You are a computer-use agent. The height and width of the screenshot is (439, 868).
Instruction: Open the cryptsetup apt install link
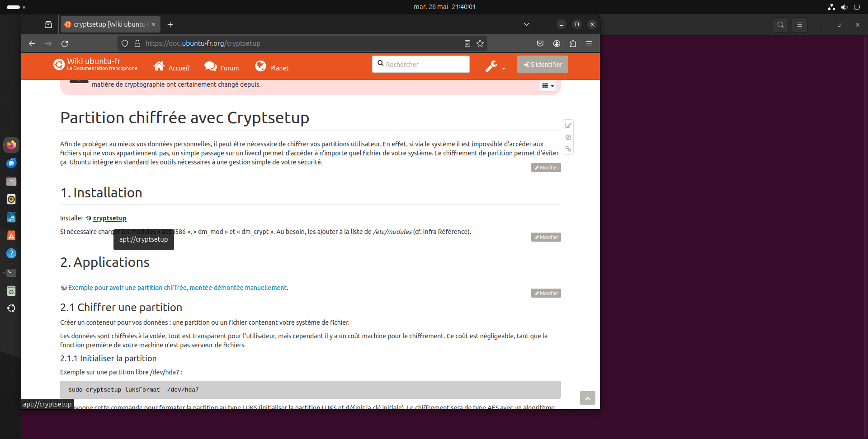[109, 218]
